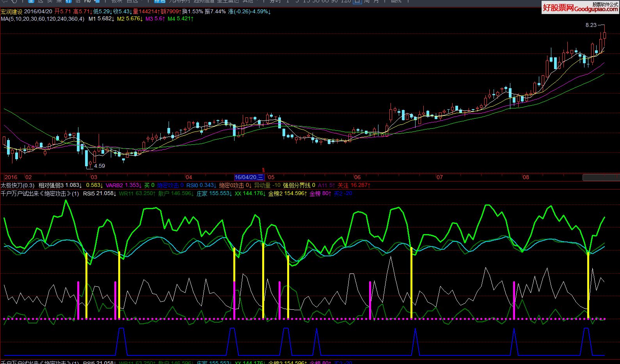Open the 太极快刀(0.3) indicator name

pyautogui.click(x=18, y=185)
